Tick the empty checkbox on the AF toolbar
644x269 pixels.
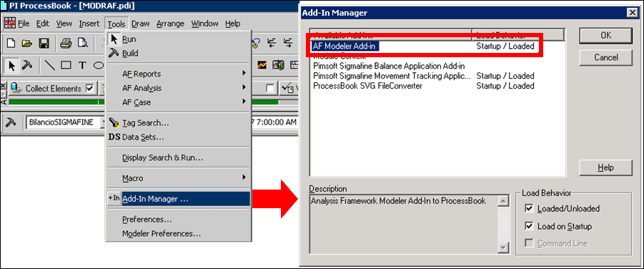pyautogui.click(x=270, y=89)
